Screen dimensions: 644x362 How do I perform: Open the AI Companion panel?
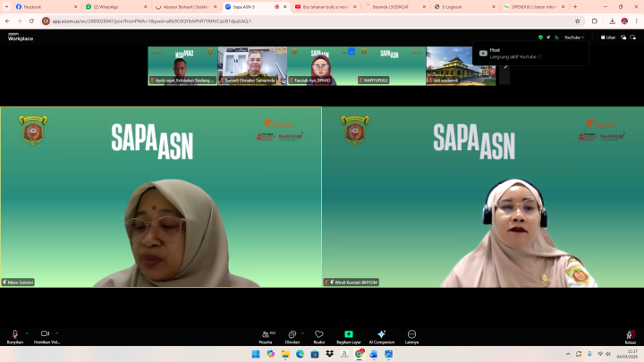(382, 337)
